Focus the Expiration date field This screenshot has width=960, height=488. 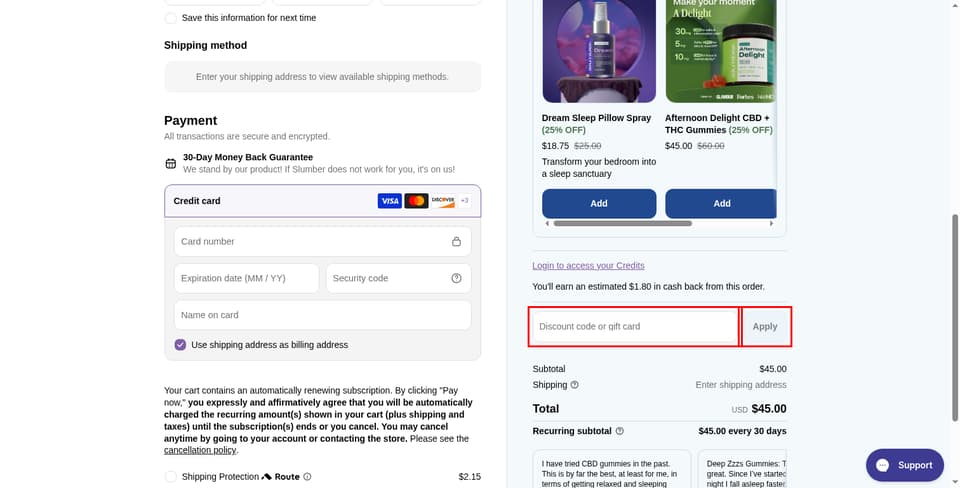[246, 278]
